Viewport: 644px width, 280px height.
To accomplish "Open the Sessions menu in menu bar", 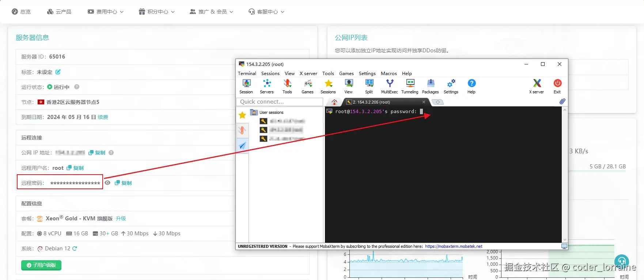I will pyautogui.click(x=270, y=74).
